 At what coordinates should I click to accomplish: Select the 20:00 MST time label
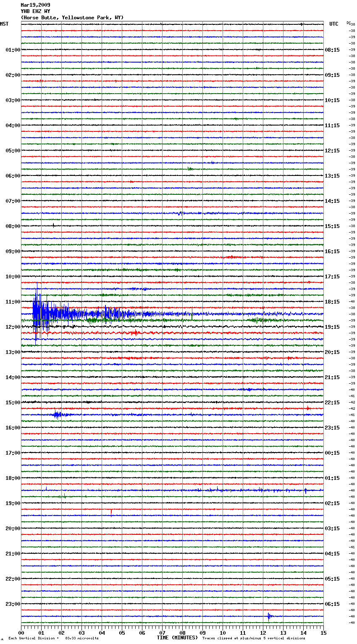[13, 529]
